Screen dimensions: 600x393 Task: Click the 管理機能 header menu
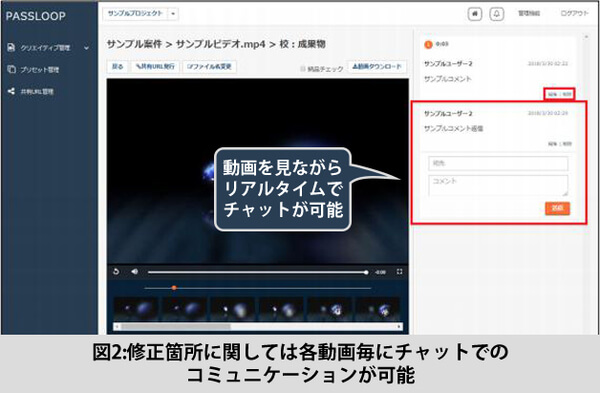coord(529,13)
